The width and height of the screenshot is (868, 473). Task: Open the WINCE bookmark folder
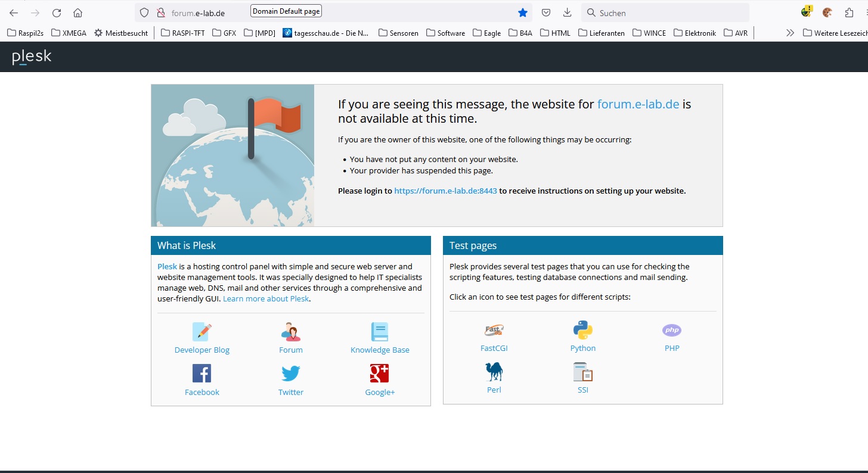click(649, 33)
